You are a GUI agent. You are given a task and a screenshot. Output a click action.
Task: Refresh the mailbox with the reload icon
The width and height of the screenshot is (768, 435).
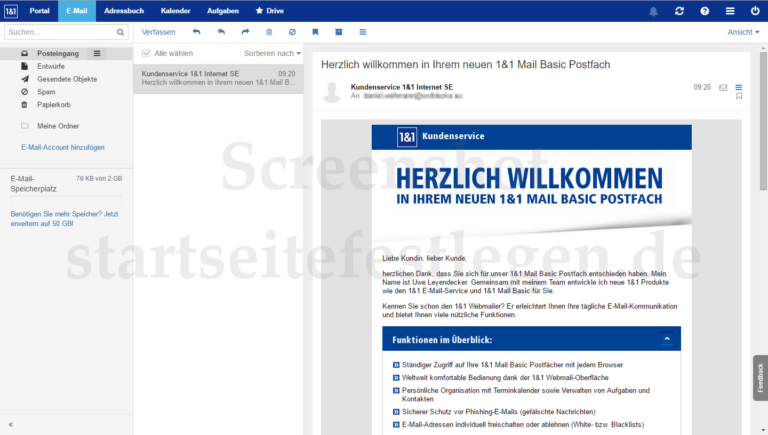pyautogui.click(x=679, y=11)
